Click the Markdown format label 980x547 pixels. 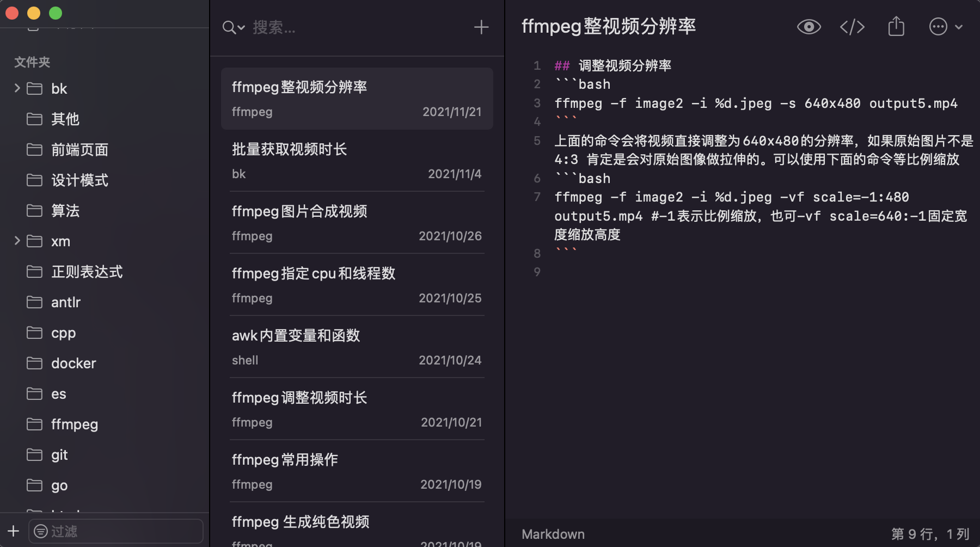click(x=553, y=534)
